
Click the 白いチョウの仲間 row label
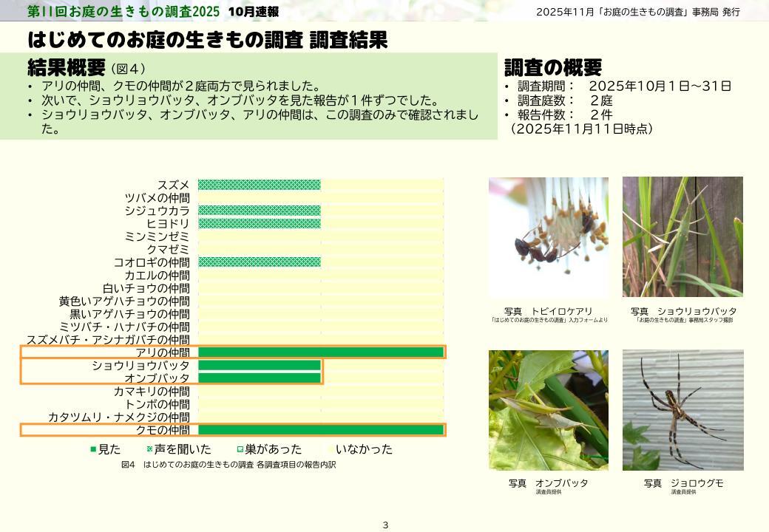(146, 288)
